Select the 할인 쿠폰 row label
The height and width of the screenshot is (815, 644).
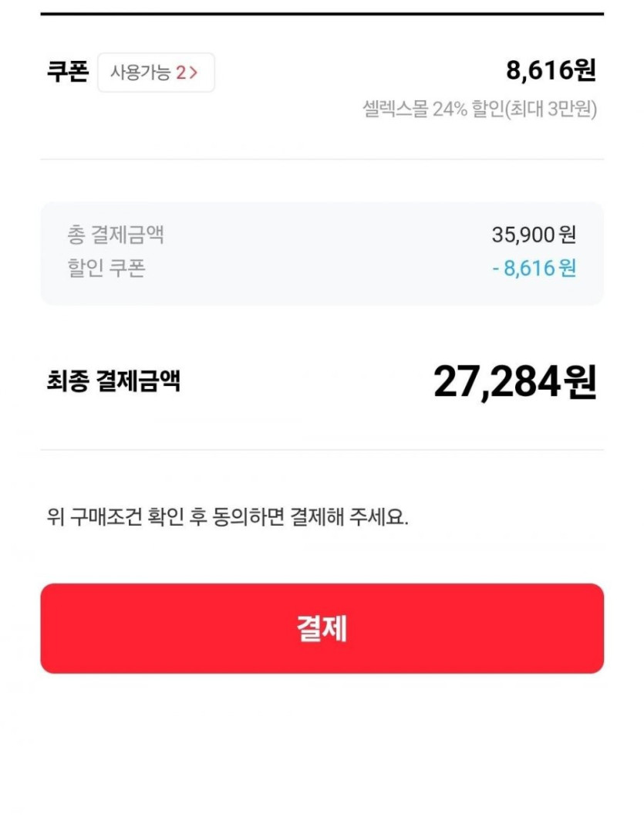click(x=106, y=268)
